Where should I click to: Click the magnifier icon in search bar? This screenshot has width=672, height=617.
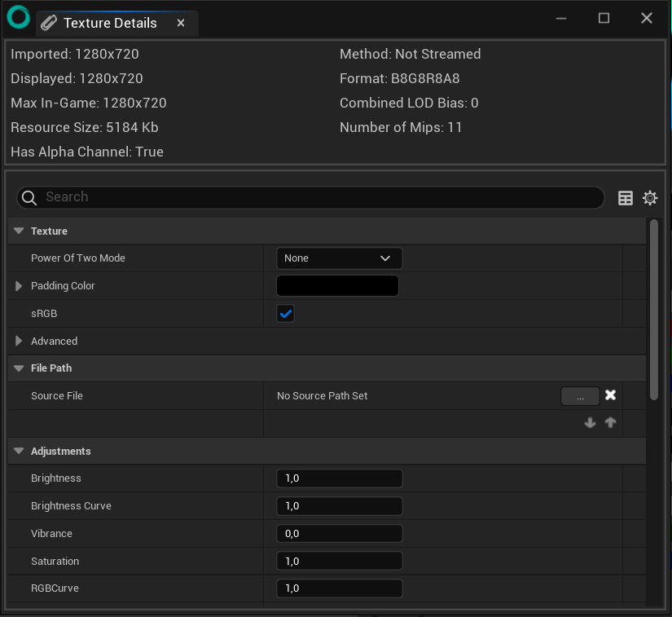click(29, 198)
